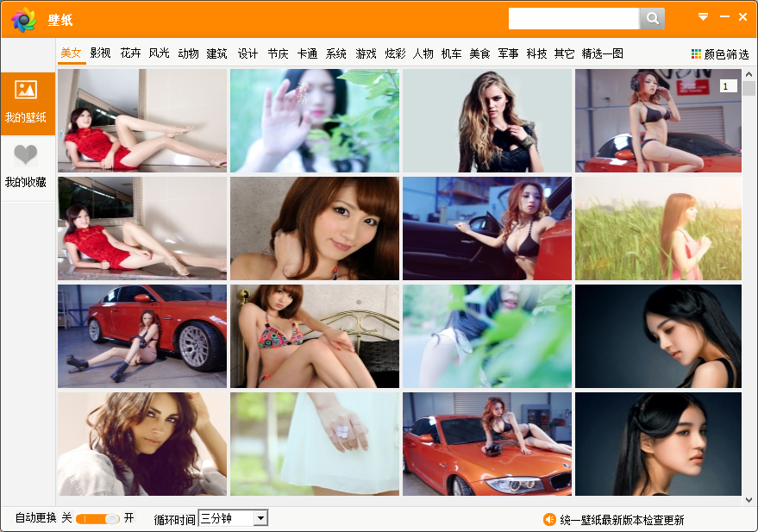The height and width of the screenshot is (532, 758).
Task: Open the 系统 category tab
Action: tap(336, 53)
